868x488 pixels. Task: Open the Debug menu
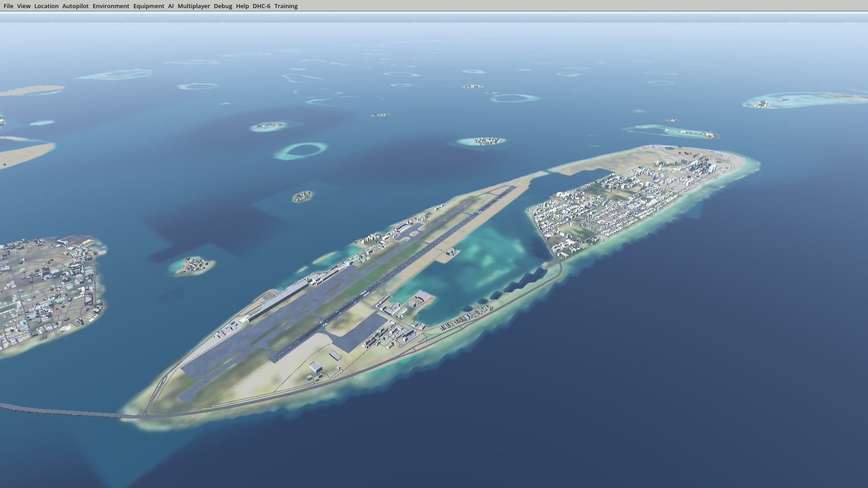coord(223,6)
